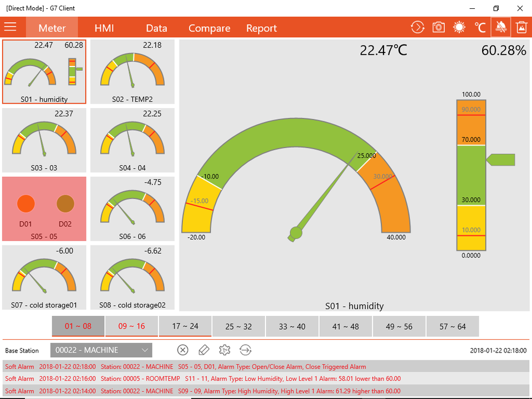The width and height of the screenshot is (532, 399).
Task: Click the humidity bar level pointer
Action: pyautogui.click(x=501, y=160)
